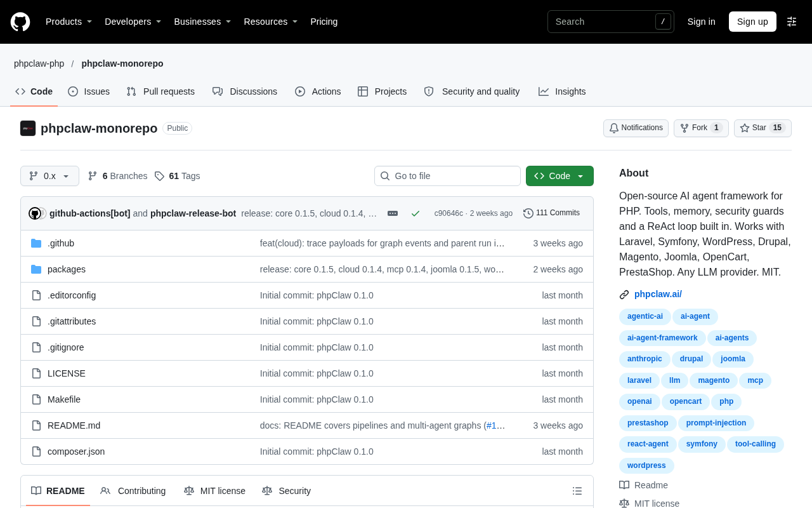Open the green Code dropdown
Viewport: 812px width, 508px height.
560,176
